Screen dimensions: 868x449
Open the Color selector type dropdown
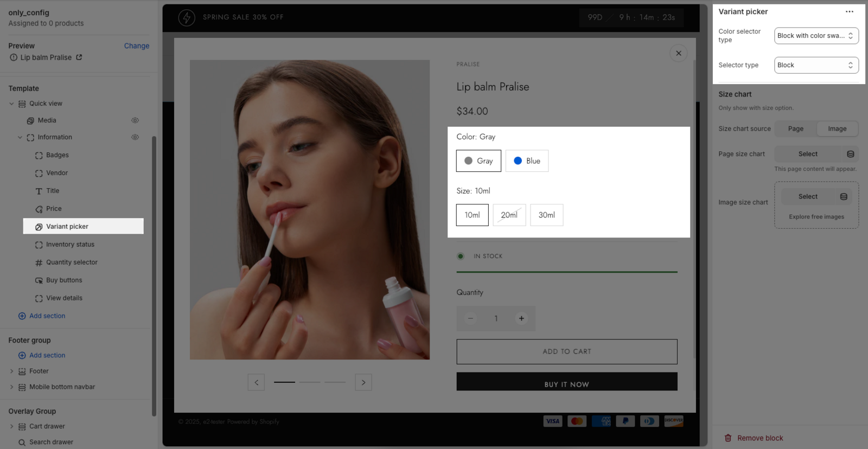(816, 36)
